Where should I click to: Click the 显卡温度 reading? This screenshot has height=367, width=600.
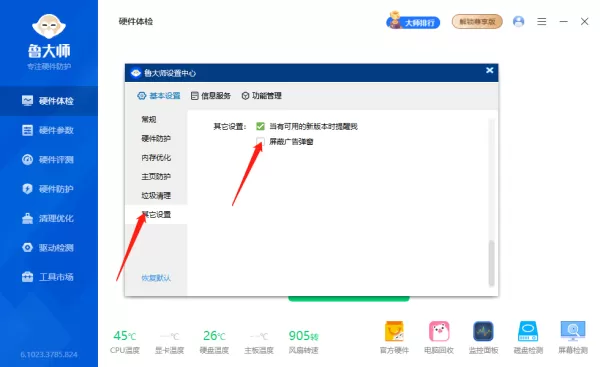[170, 342]
